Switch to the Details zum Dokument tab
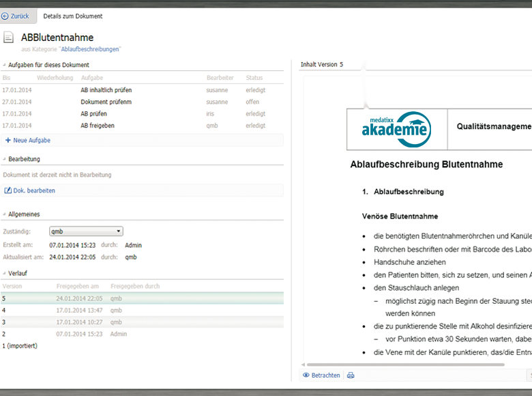 pyautogui.click(x=73, y=16)
